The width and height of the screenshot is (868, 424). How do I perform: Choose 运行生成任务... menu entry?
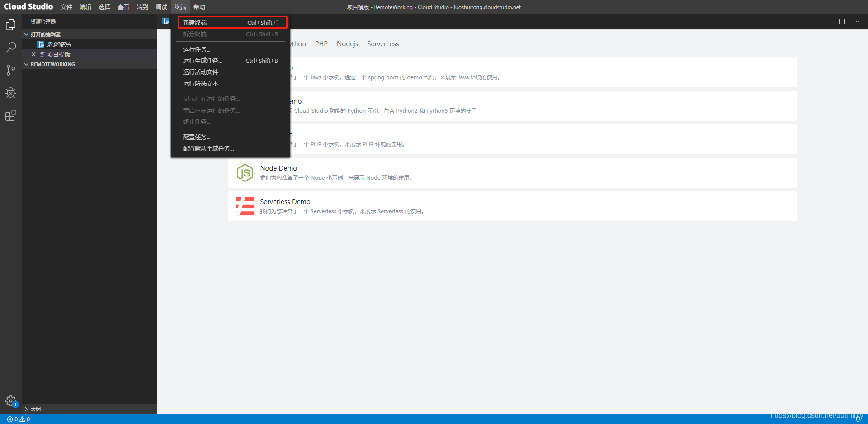(231, 61)
